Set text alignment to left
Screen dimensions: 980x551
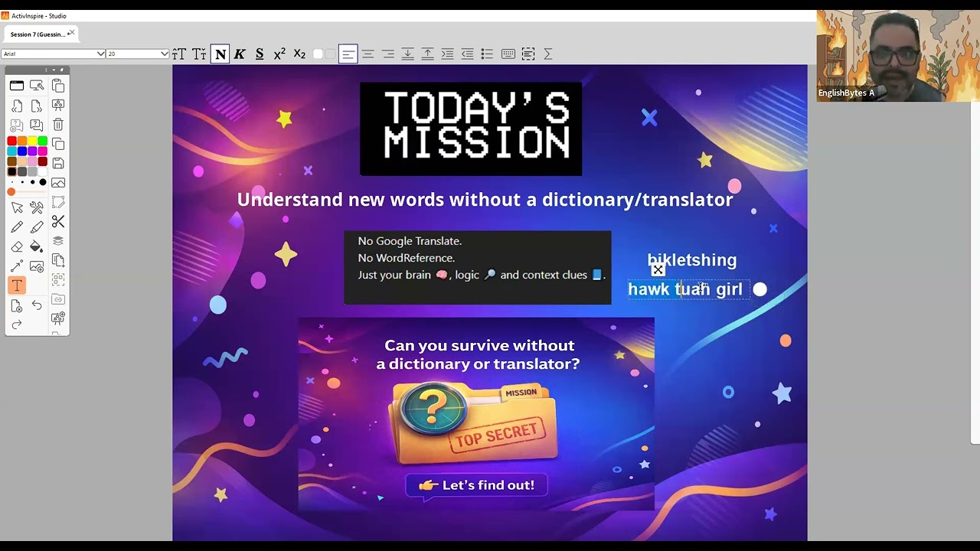[348, 54]
